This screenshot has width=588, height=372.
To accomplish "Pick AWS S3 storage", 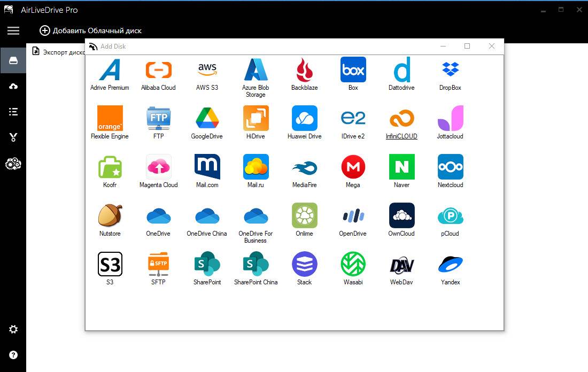I will click(207, 74).
